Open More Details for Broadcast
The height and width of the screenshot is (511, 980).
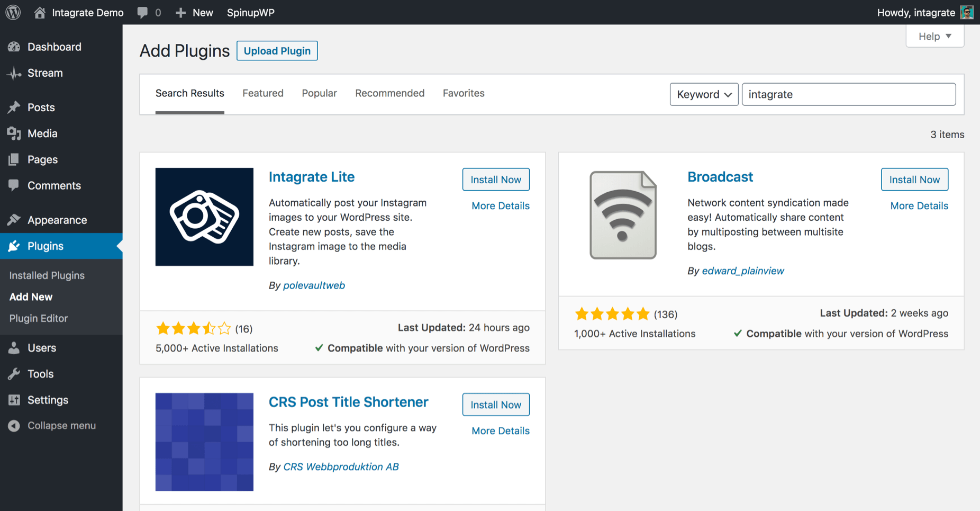(x=919, y=206)
